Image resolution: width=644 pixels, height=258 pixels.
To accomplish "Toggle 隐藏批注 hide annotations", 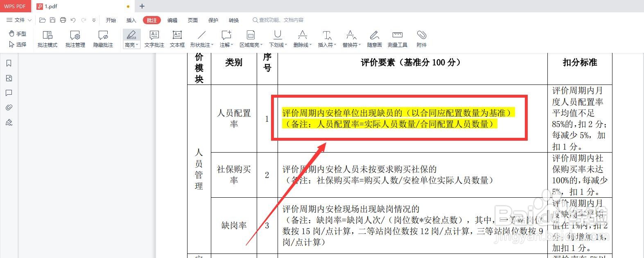I will coord(103,39).
